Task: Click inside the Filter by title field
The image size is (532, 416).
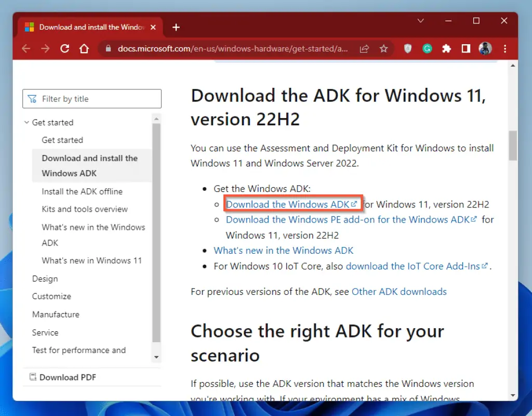Action: click(x=92, y=99)
